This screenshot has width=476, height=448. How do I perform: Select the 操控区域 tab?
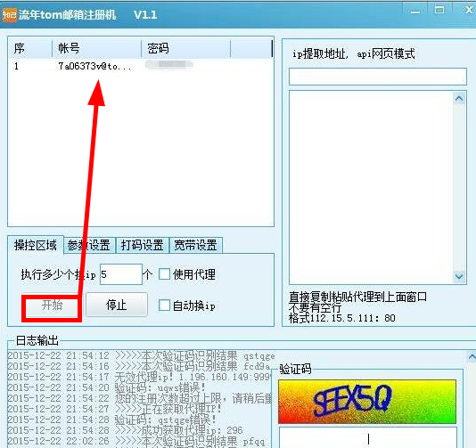(x=36, y=245)
